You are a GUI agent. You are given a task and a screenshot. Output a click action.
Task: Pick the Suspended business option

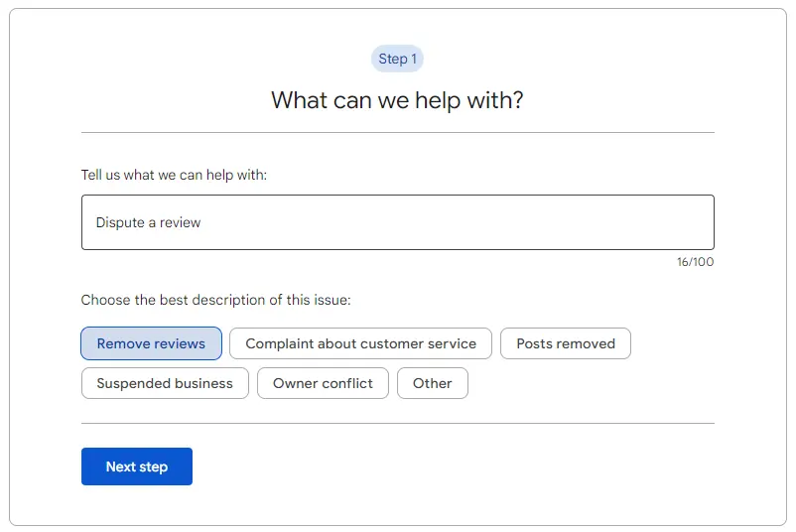pyautogui.click(x=165, y=383)
